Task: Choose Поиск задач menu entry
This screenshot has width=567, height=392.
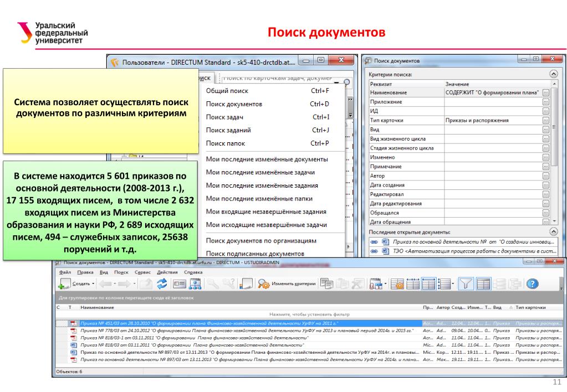Action: pyautogui.click(x=268, y=117)
